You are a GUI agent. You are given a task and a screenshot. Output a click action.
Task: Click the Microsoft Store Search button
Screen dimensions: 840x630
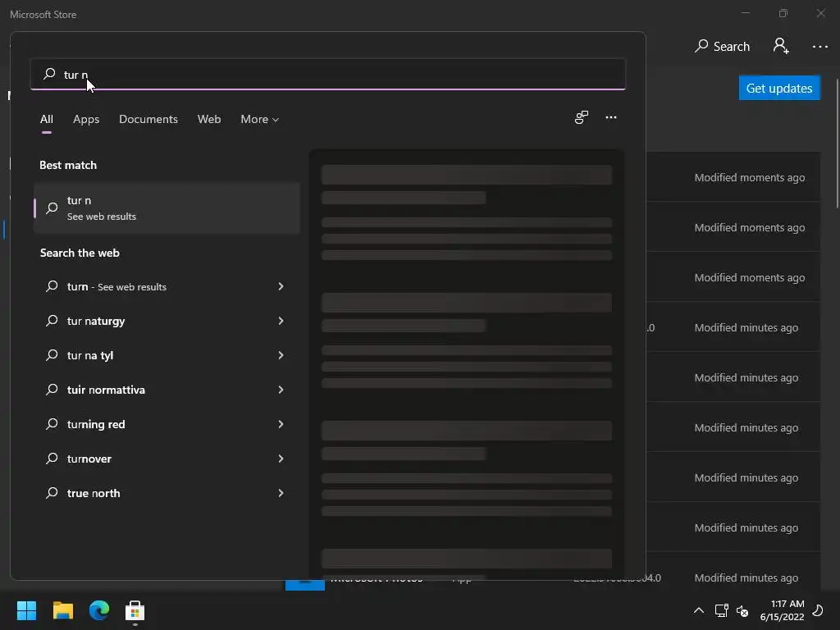[x=722, y=46]
